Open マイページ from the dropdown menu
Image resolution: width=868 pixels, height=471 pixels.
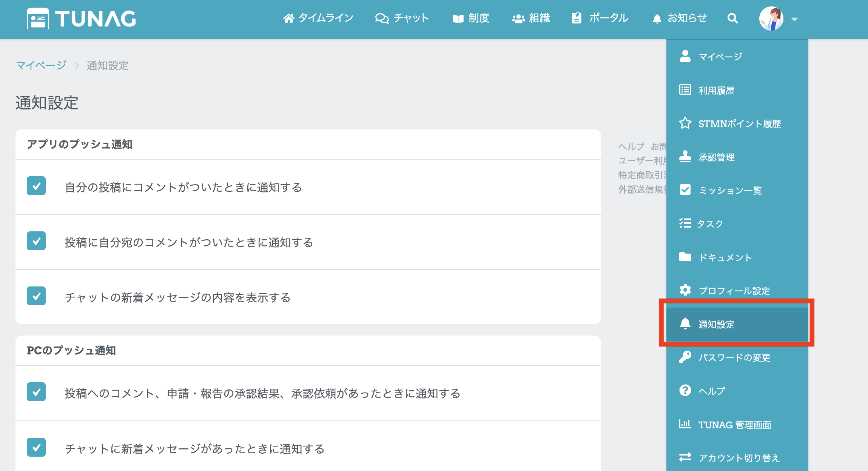pyautogui.click(x=737, y=57)
